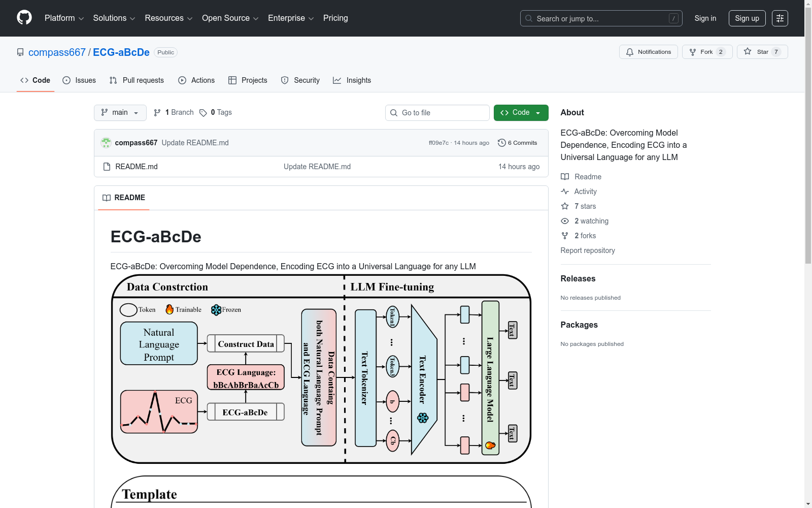Click the Sign in link
The height and width of the screenshot is (508, 812).
705,18
